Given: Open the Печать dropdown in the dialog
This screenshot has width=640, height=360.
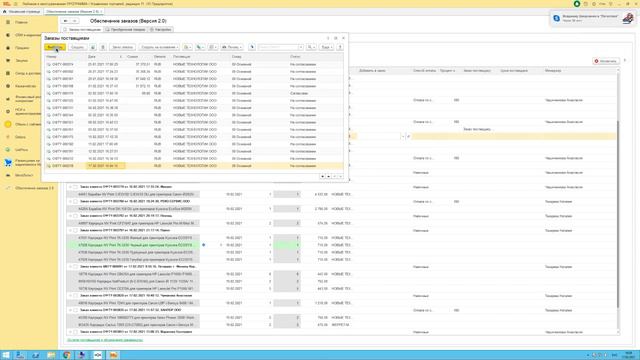Looking at the screenshot, I should pos(232,47).
